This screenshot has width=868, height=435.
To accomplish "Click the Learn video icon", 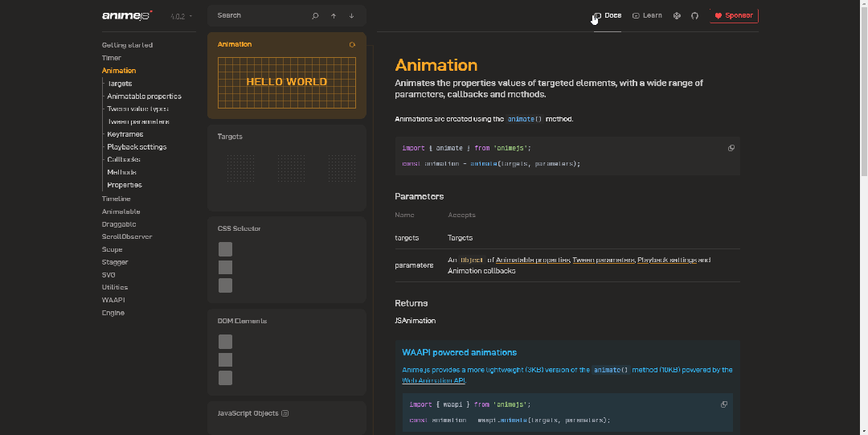I will [x=636, y=16].
